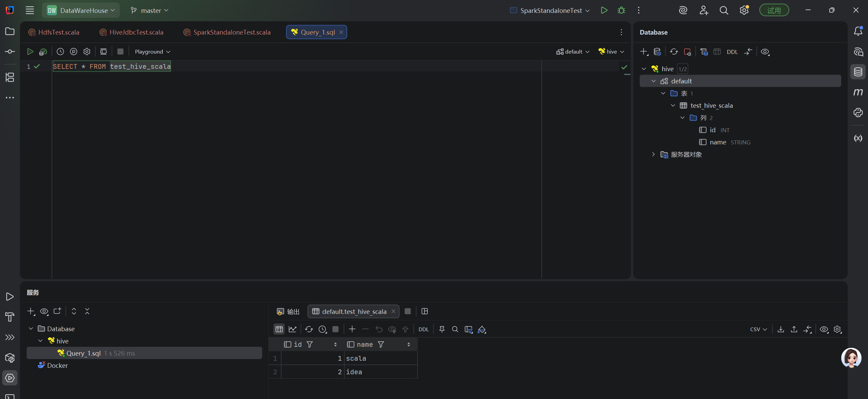Collapse the test_hive_scala table node
The width and height of the screenshot is (868, 399).
(673, 105)
